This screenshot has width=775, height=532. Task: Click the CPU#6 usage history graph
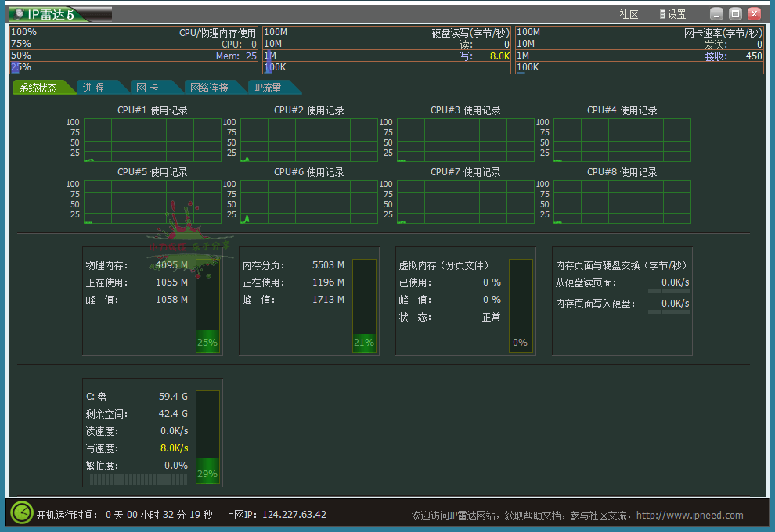[309, 202]
